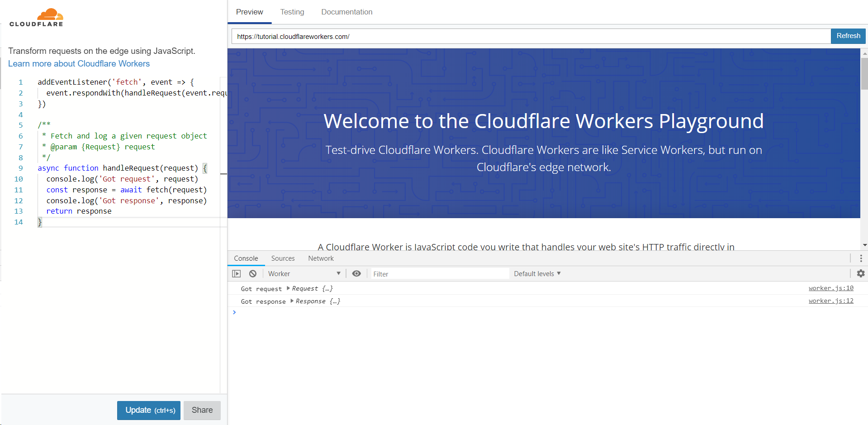The image size is (868, 425).
Task: Click the eye live expression icon
Action: coord(356,273)
